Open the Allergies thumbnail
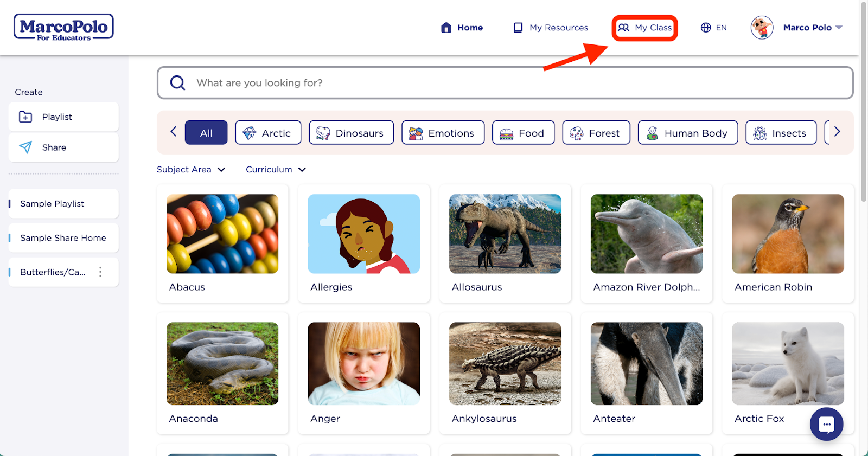 pos(364,234)
